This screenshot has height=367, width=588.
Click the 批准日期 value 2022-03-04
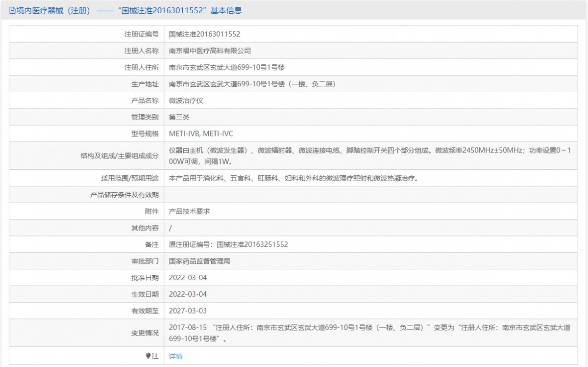tap(188, 278)
